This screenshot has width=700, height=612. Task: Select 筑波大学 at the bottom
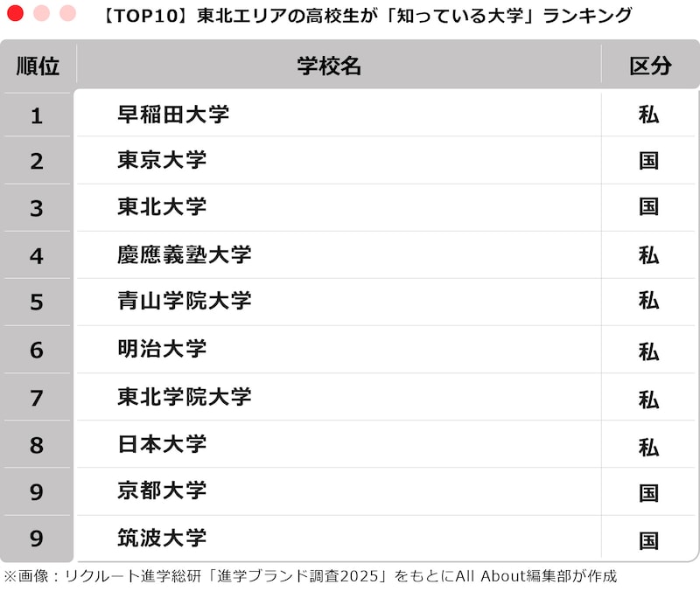coord(162,539)
